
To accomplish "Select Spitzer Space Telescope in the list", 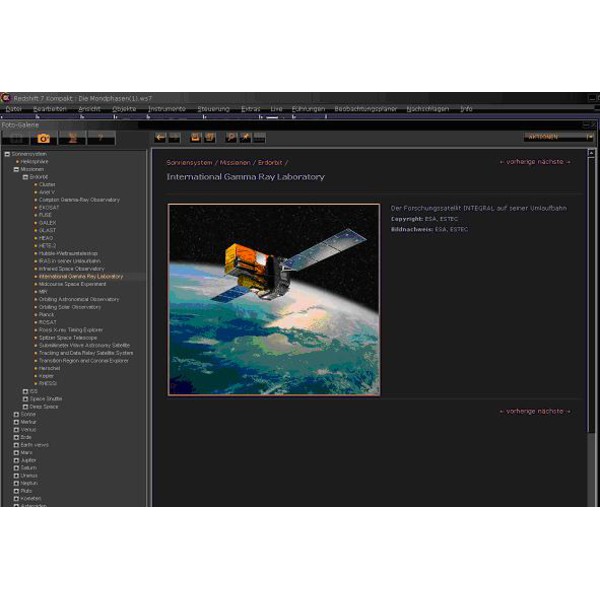I will pos(70,338).
